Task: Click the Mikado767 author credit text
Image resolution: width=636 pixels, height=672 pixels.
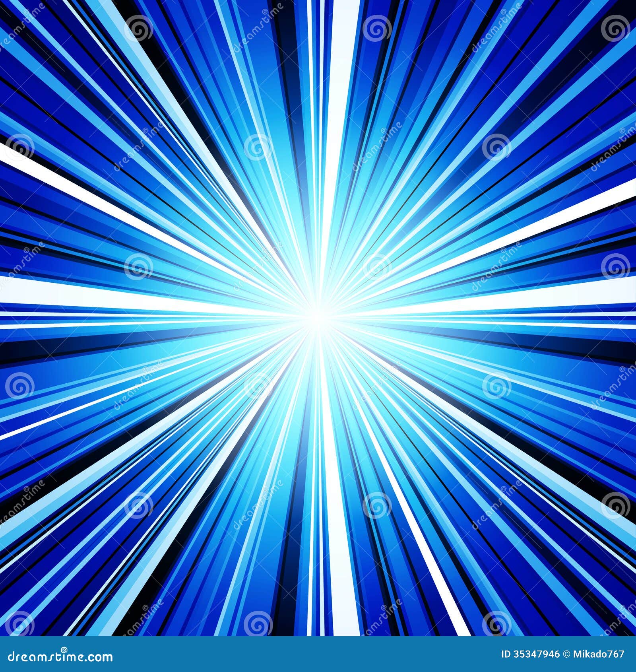Action: tap(598, 653)
